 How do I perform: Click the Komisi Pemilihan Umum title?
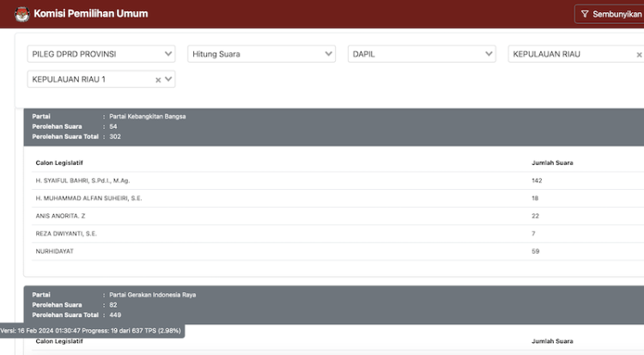(91, 14)
